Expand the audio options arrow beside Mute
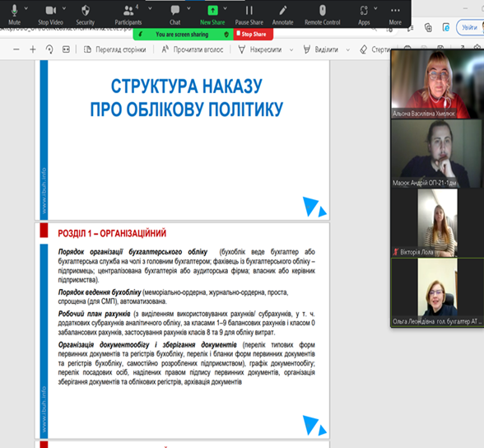The width and height of the screenshot is (484, 448). pyautogui.click(x=26, y=8)
